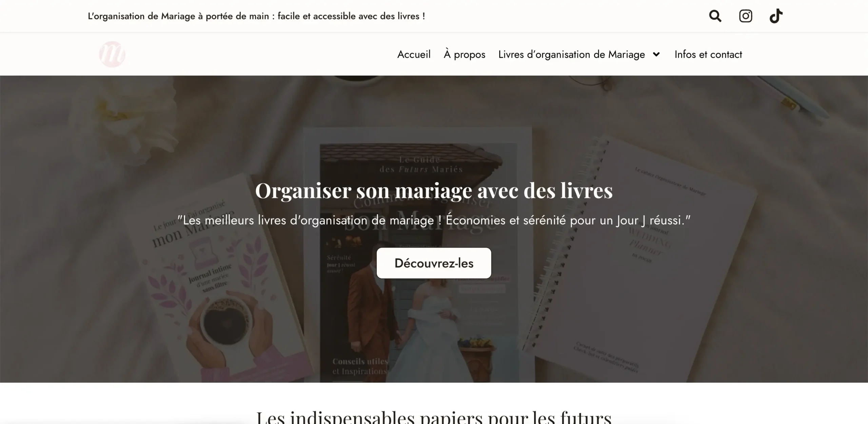Screen dimensions: 868x424
Task: Expand the chevron beside Livres d'organisation
Action: pyautogui.click(x=656, y=54)
